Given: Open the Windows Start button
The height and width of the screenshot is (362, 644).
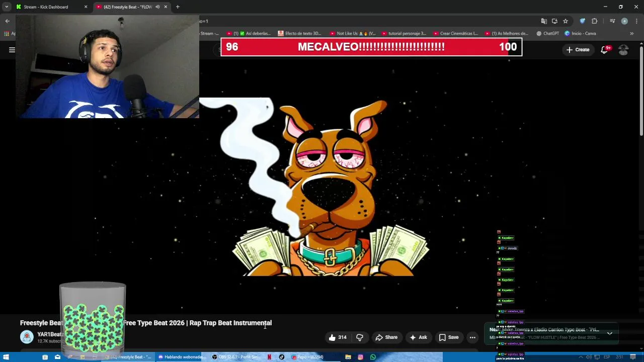Looking at the screenshot, I should pyautogui.click(x=6, y=357).
